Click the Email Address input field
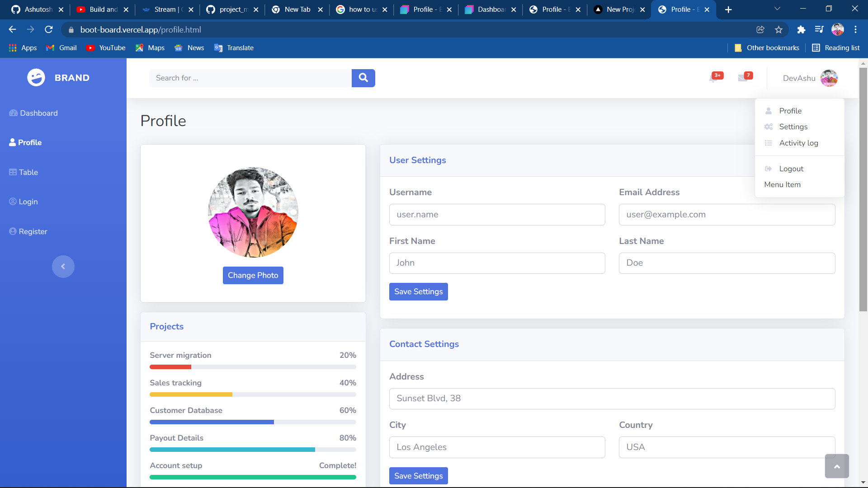The height and width of the screenshot is (488, 868). 727,215
